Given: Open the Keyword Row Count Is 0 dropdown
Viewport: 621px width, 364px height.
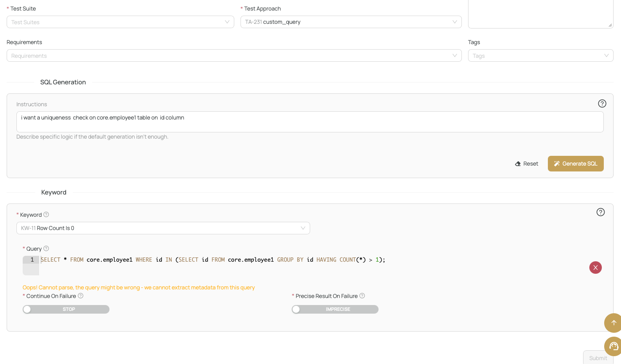Looking at the screenshot, I should (163, 228).
